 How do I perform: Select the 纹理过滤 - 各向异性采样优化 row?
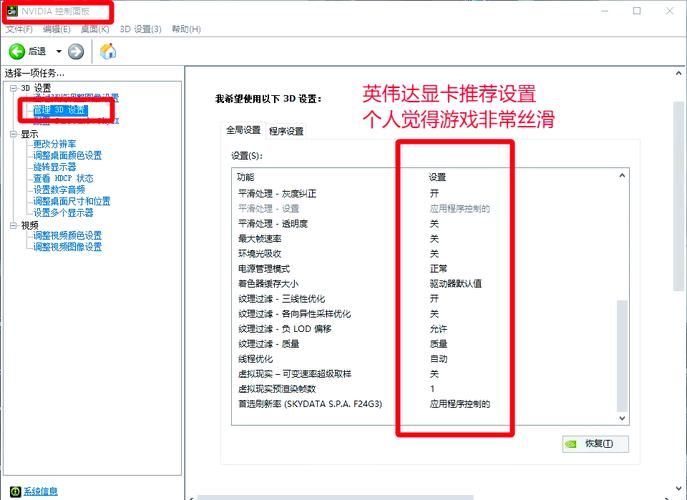pyautogui.click(x=424, y=314)
